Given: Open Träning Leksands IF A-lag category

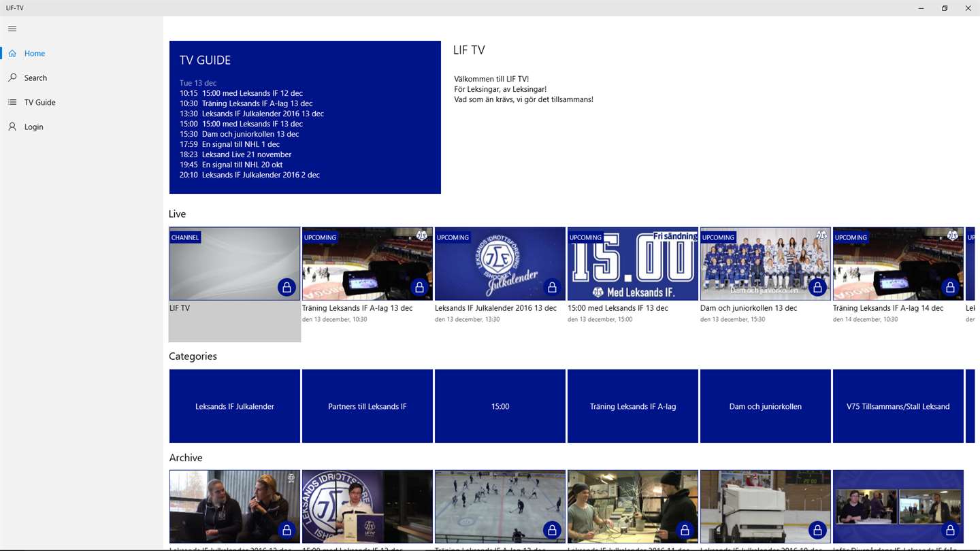Looking at the screenshot, I should tap(633, 406).
